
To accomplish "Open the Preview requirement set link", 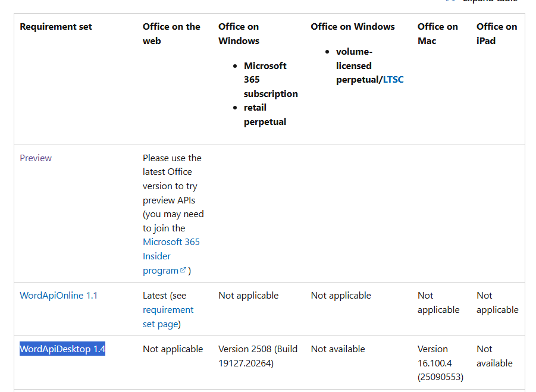I will [36, 158].
